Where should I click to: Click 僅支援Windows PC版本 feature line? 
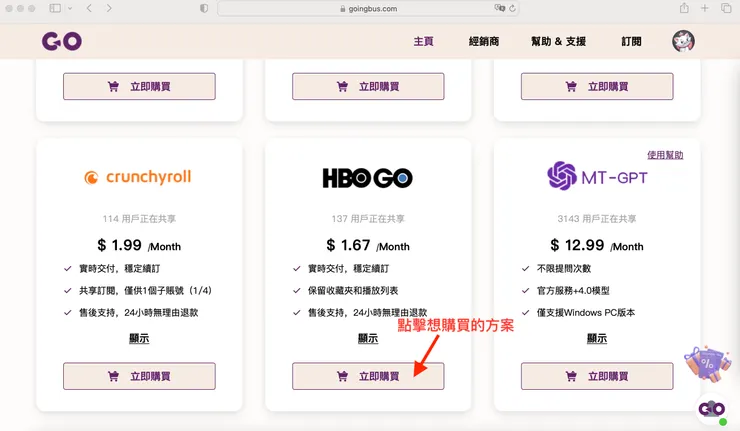586,313
